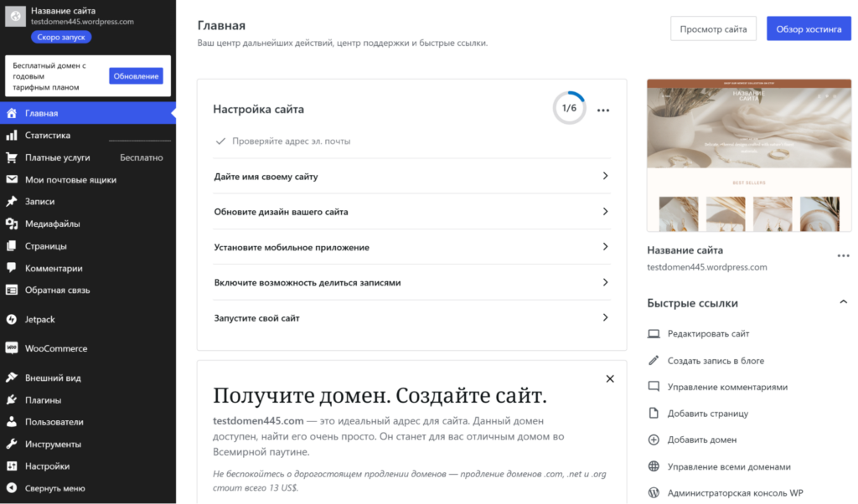Image resolution: width=858 pixels, height=504 pixels.
Task: Click the Скоро запуск badge
Action: coord(61,37)
